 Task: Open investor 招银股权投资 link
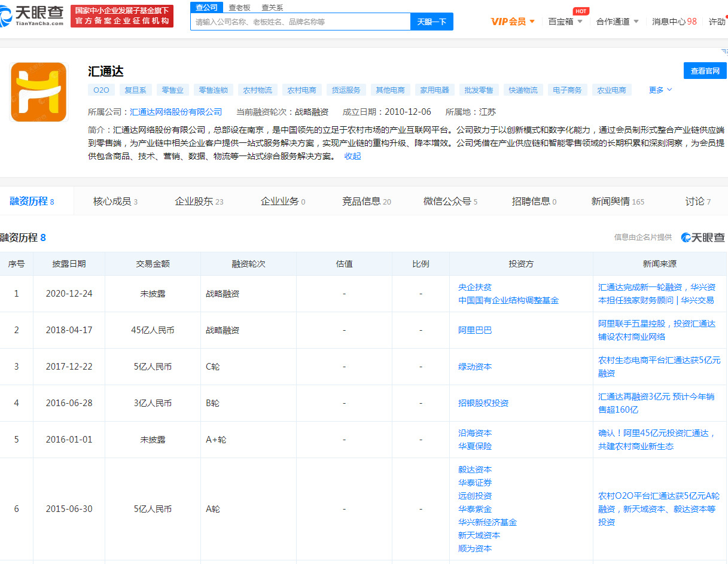(x=483, y=403)
